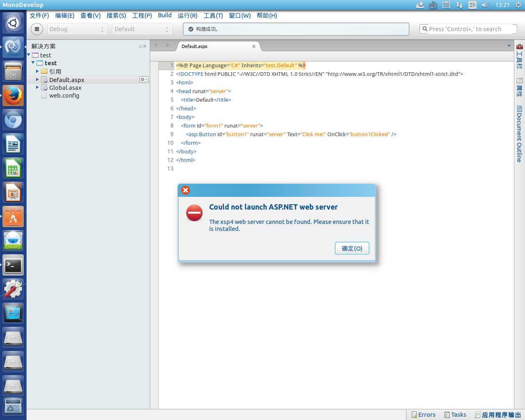The width and height of the screenshot is (525, 420).
Task: Open the 运行(R) menu
Action: click(187, 16)
